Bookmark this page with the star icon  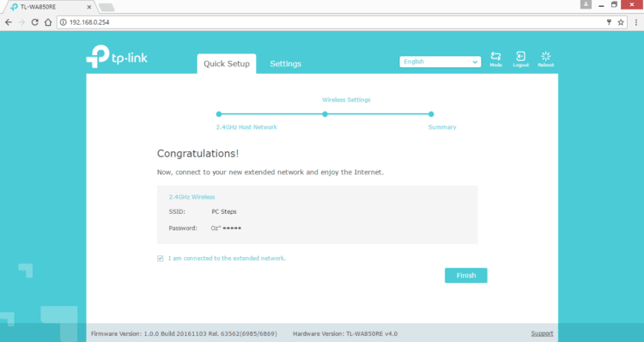pos(621,22)
